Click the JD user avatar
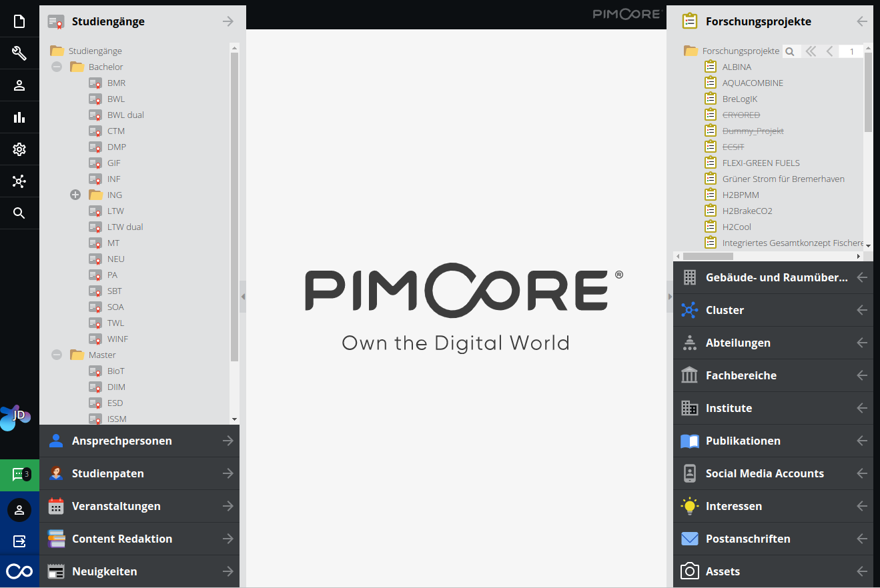This screenshot has width=880, height=588. (15, 417)
